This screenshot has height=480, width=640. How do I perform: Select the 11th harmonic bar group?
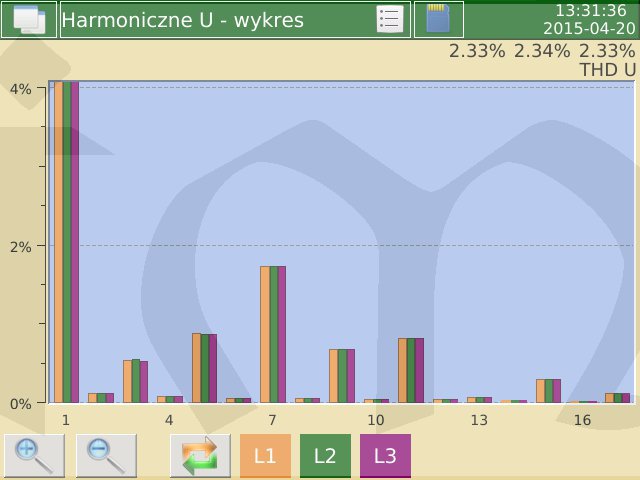410,370
